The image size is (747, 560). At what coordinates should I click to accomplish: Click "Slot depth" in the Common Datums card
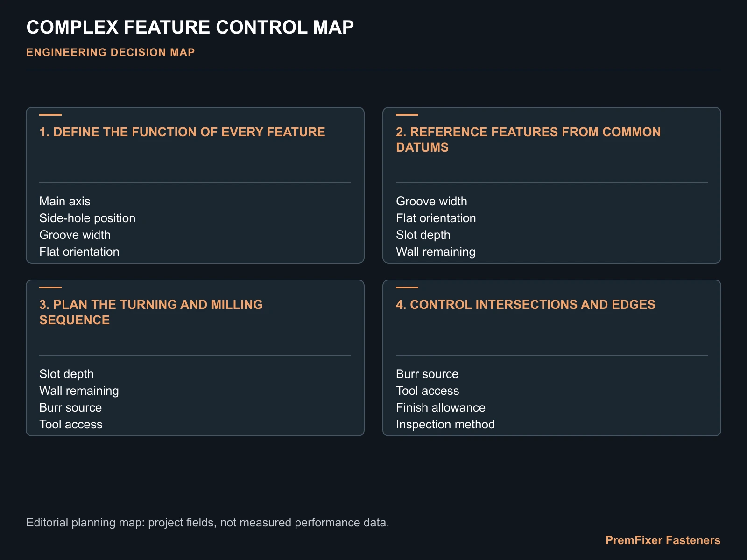[x=423, y=235]
